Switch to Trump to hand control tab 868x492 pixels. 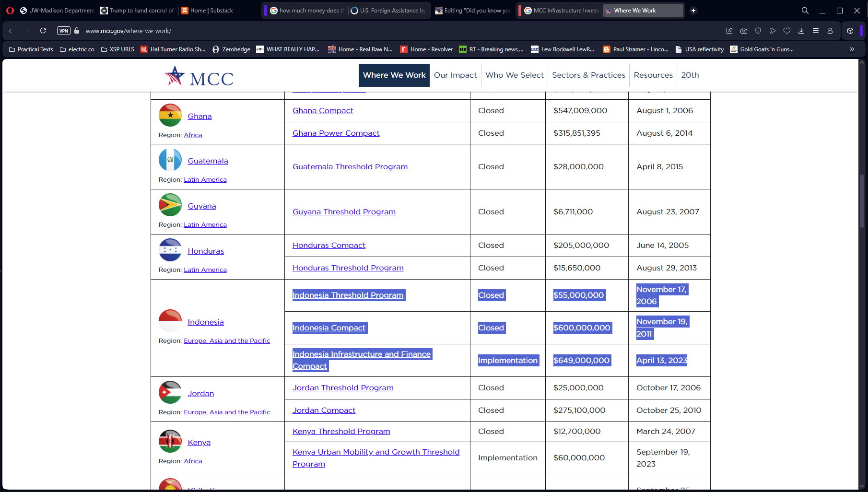(x=138, y=11)
